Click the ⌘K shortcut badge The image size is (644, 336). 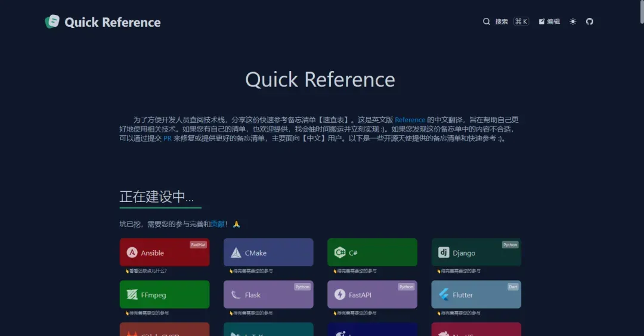point(521,21)
